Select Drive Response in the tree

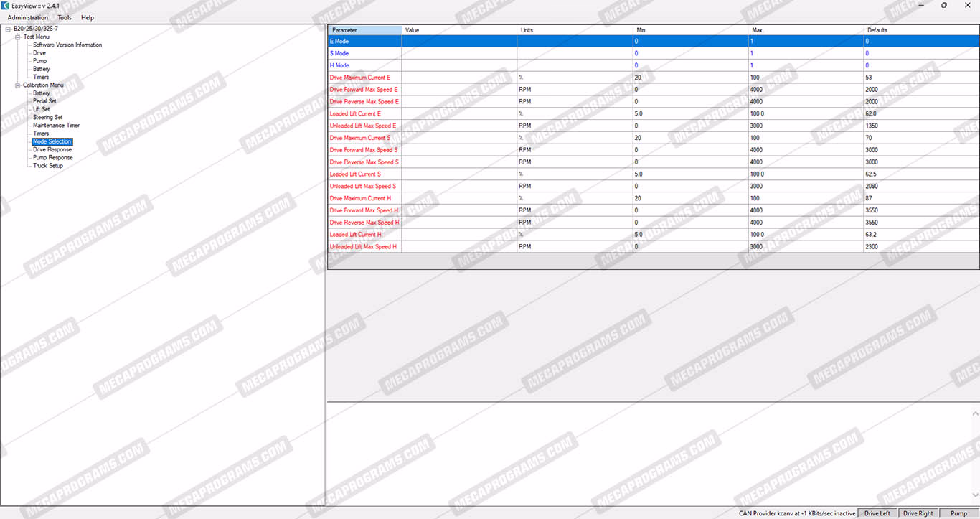pos(52,149)
